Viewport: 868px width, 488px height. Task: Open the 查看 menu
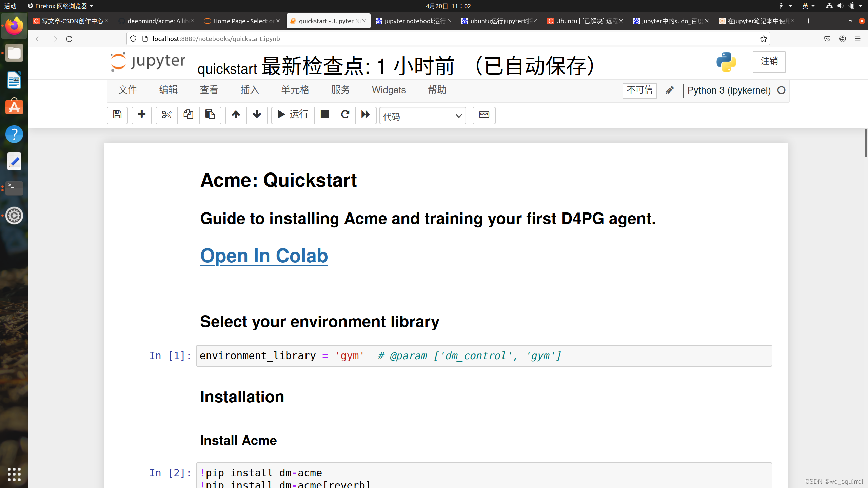point(209,90)
